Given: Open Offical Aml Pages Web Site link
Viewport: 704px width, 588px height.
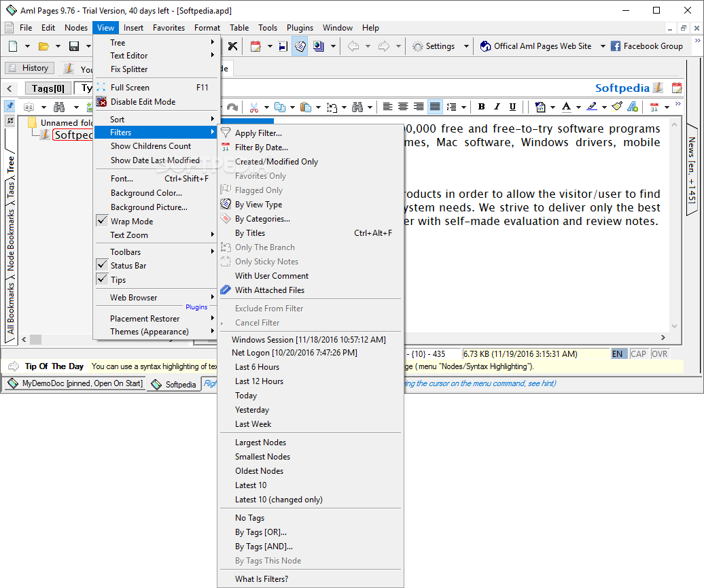Looking at the screenshot, I should [x=536, y=46].
